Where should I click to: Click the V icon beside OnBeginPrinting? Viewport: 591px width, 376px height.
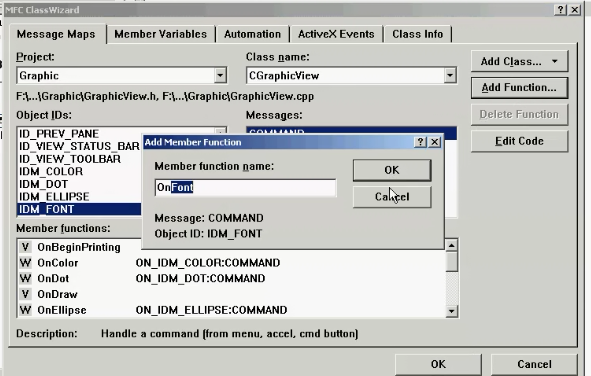(x=25, y=248)
